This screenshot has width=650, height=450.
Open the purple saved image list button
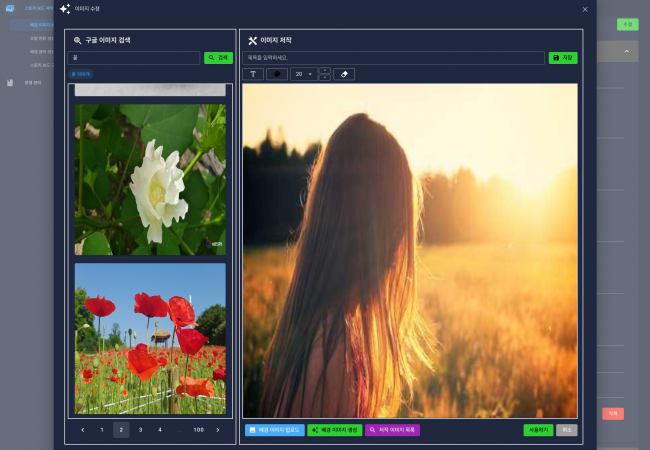pos(392,430)
